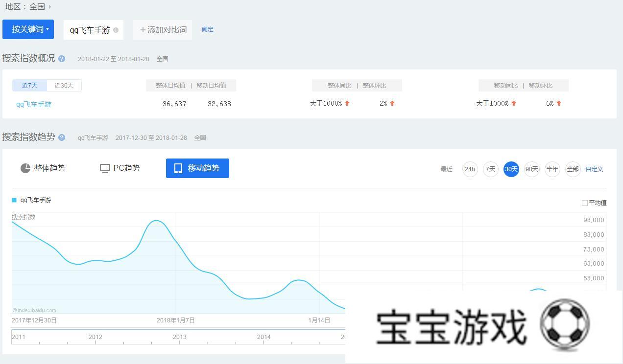Click the 确定 confirm link

[207, 29]
